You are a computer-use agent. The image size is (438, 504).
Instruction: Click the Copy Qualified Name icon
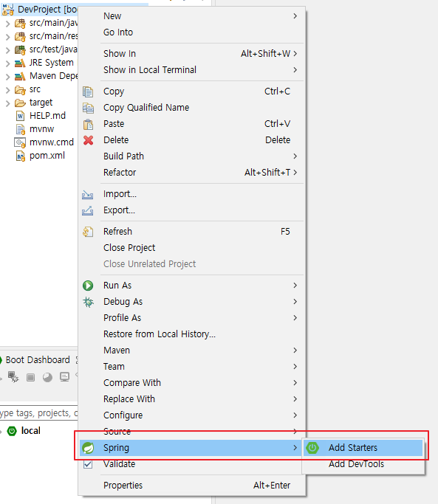[88, 108]
